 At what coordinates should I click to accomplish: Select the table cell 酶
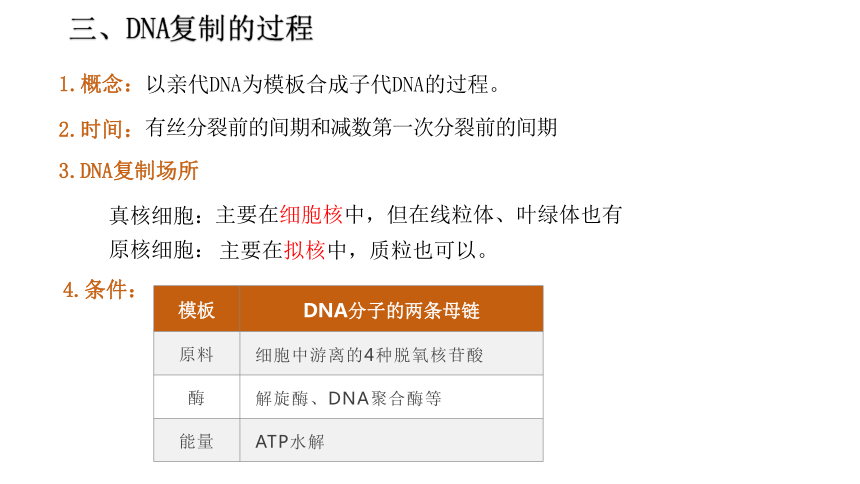196,397
